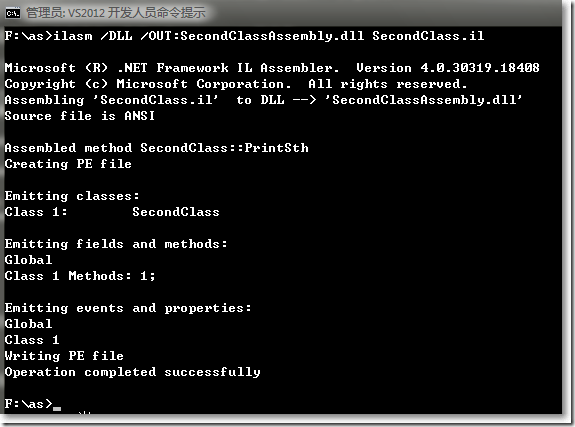This screenshot has height=427, width=575.
Task: Click the 'Writing PE file' line
Action: pyautogui.click(x=64, y=356)
